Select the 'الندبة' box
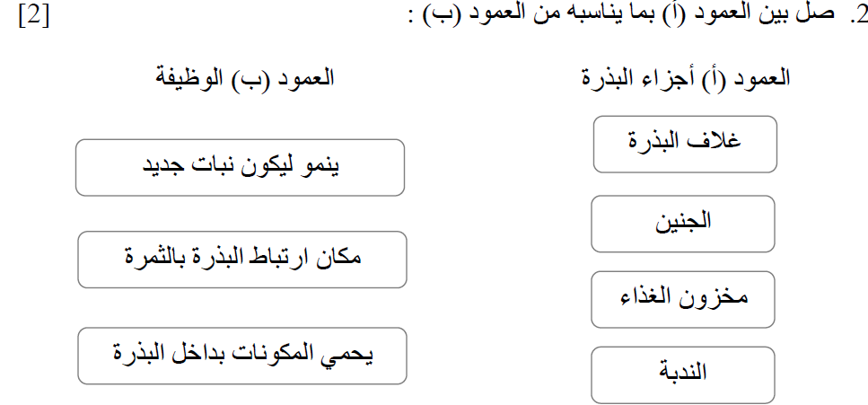This screenshot has height=405, width=868. [x=682, y=373]
